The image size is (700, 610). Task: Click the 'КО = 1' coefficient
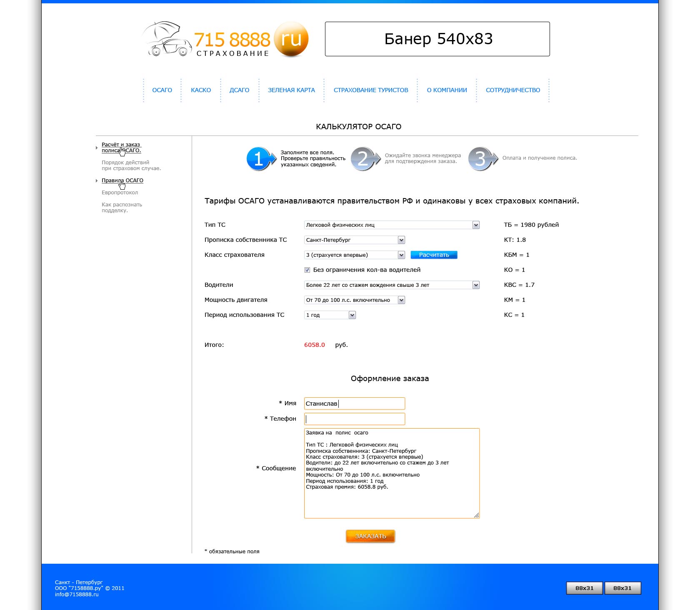click(x=515, y=270)
